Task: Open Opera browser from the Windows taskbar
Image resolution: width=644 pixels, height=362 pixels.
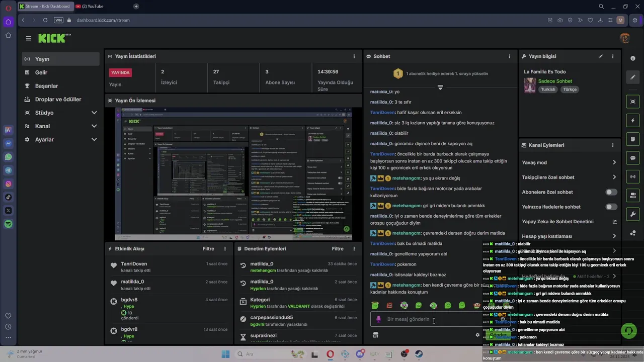Action: pyautogui.click(x=330, y=354)
